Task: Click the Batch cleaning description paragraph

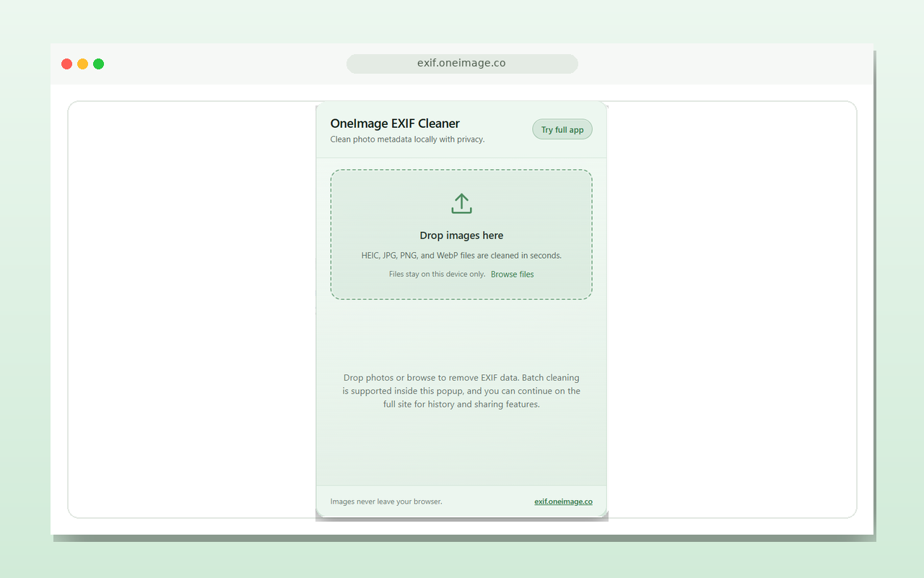Action: point(461,391)
